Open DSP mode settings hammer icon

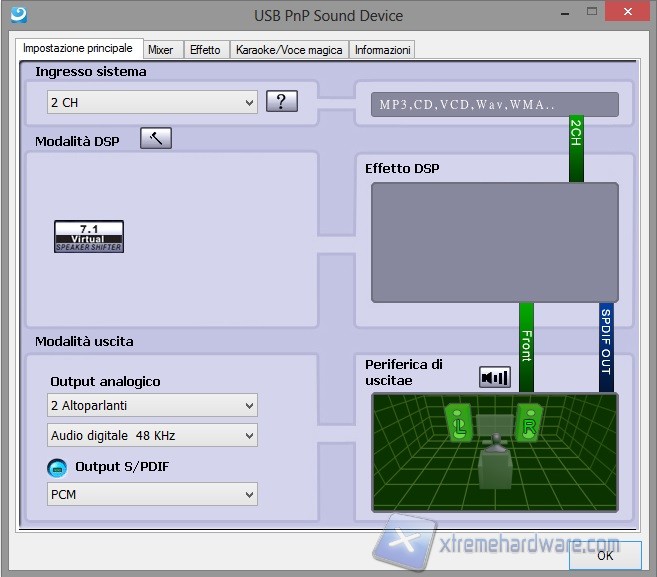156,139
